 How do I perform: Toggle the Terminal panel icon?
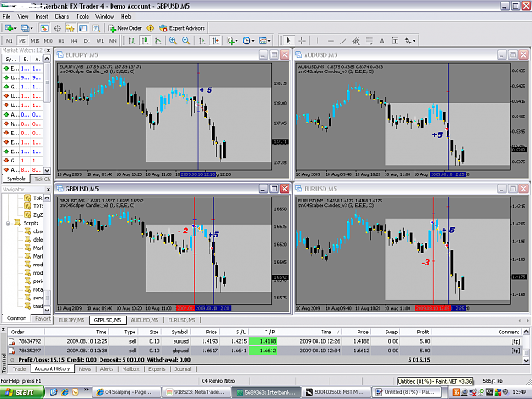point(83,28)
